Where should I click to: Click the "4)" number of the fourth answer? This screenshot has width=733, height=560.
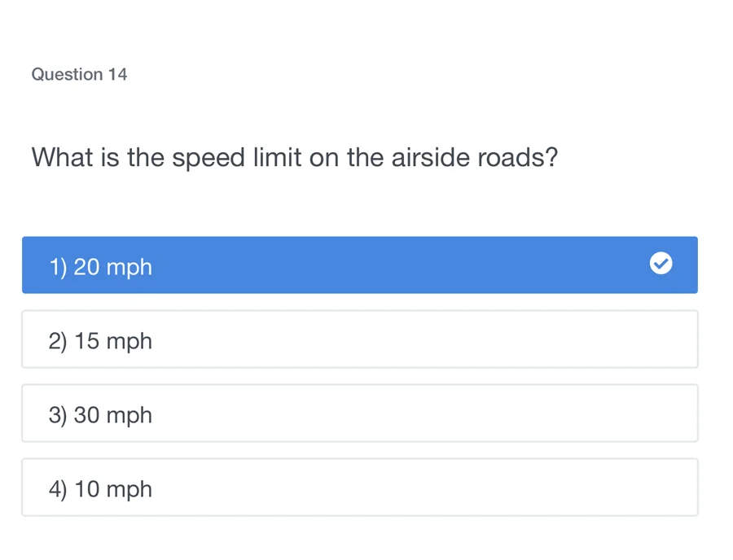pyautogui.click(x=57, y=489)
